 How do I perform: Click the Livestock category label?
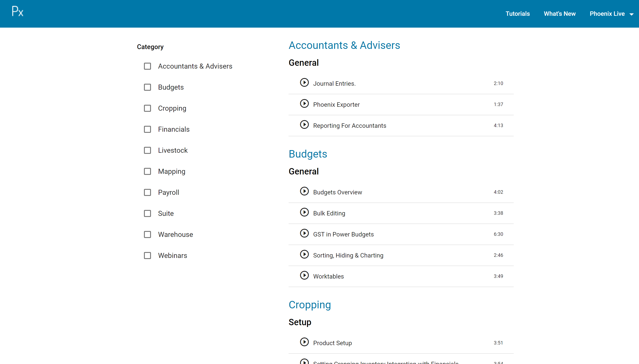coord(173,150)
